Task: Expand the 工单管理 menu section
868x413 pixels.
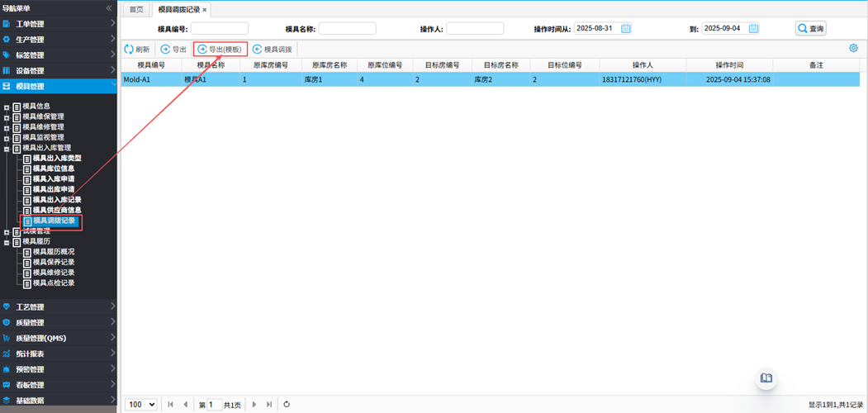Action: click(x=58, y=24)
